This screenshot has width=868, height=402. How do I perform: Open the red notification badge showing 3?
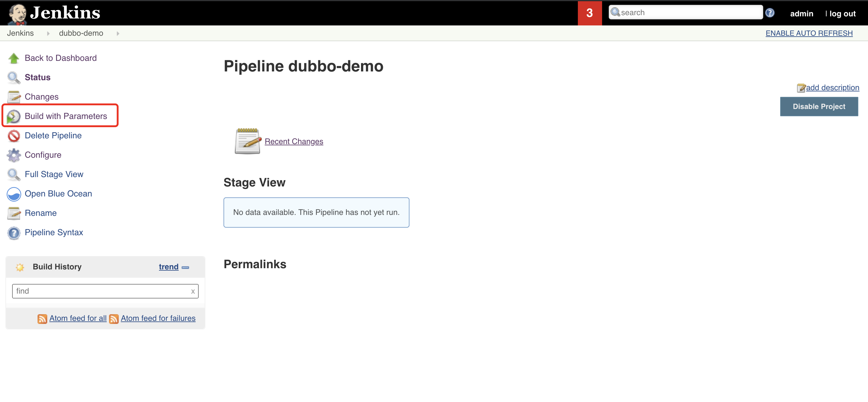point(589,13)
